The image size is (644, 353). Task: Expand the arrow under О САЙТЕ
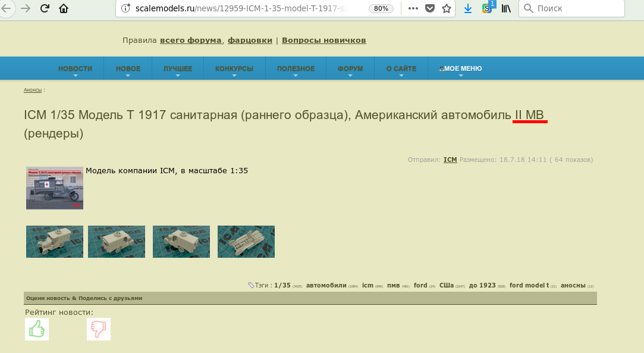coord(401,76)
